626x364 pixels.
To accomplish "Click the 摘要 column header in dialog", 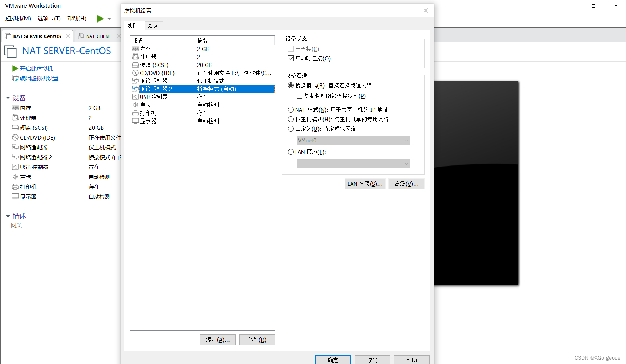I will click(x=235, y=40).
